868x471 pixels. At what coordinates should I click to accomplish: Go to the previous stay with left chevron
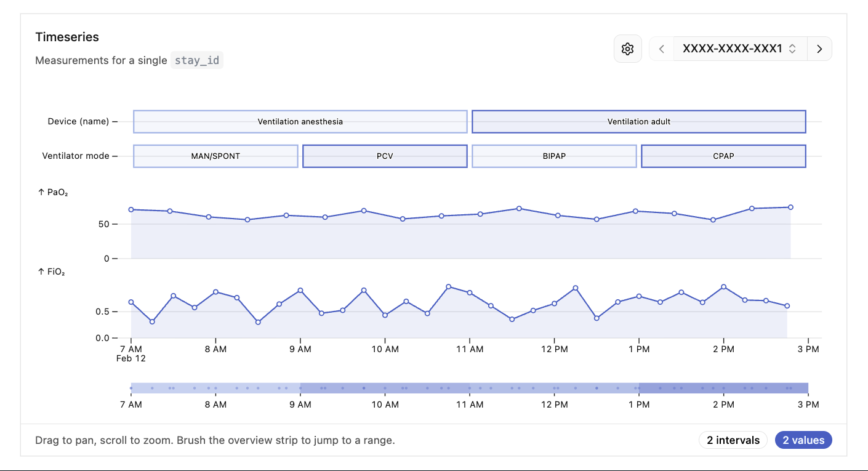[662, 49]
